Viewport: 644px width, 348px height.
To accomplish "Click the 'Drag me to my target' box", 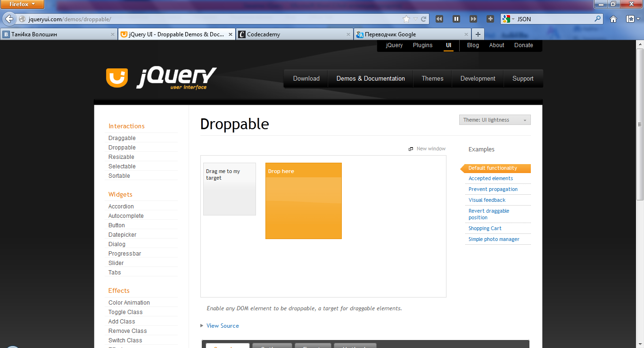I will point(230,189).
